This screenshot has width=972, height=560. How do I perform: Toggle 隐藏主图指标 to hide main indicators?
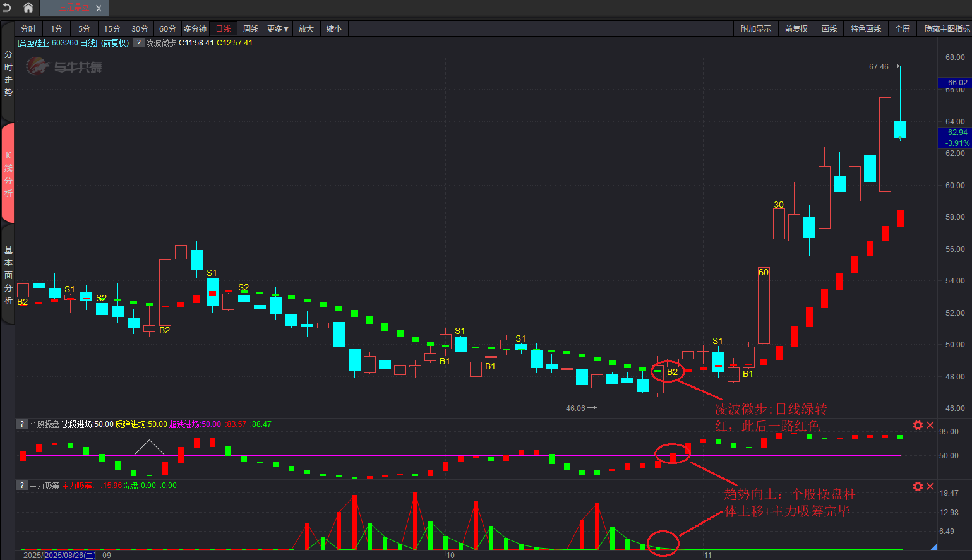point(947,29)
